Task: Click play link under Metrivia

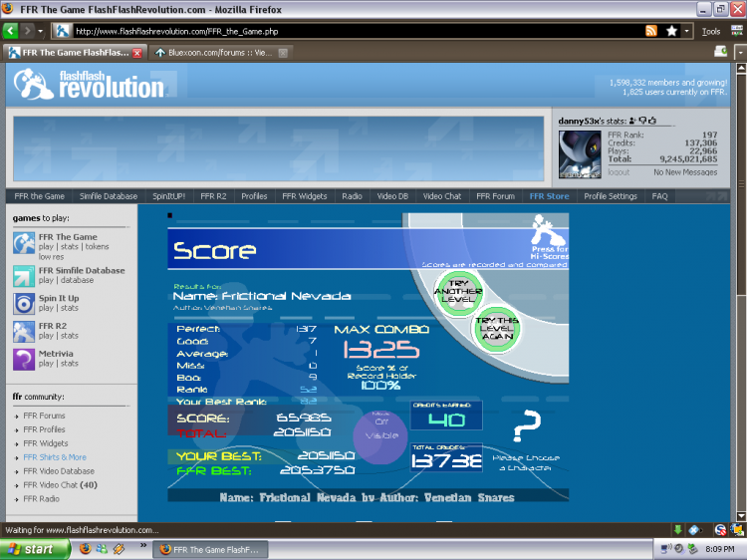Action: 46,364
